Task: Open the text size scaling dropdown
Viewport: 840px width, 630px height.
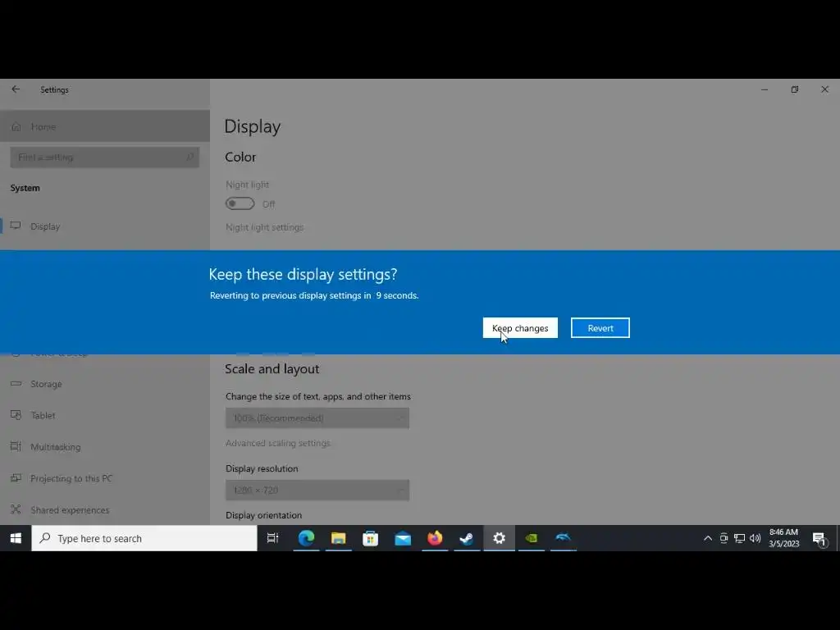Action: pos(317,418)
